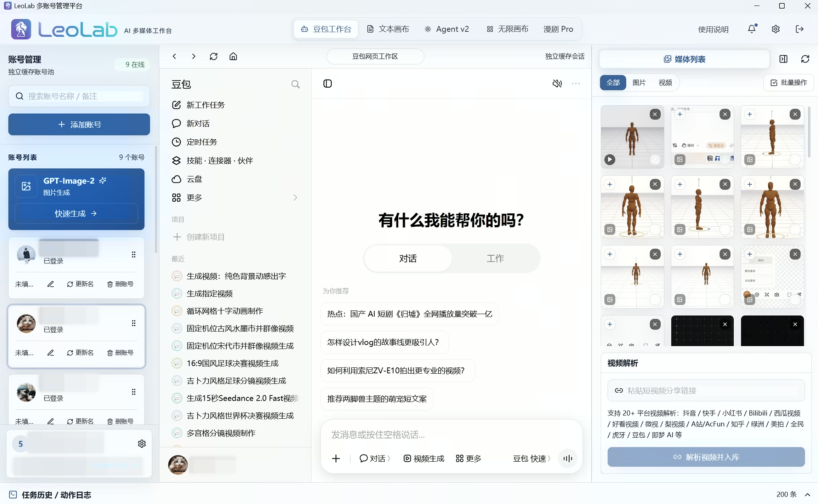
Task: Open 定时任务
Action: coord(194,142)
